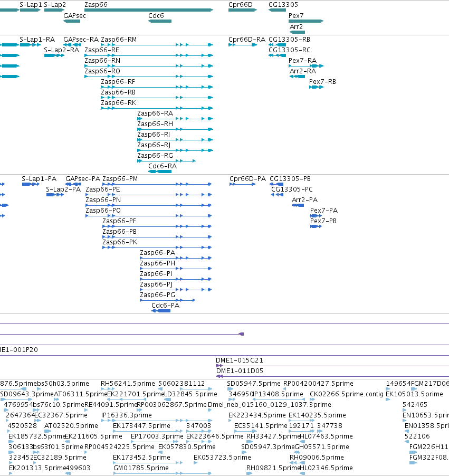The width and height of the screenshot is (449, 476).
Task: Open protein Pex7-PA
Action: [x=324, y=211]
